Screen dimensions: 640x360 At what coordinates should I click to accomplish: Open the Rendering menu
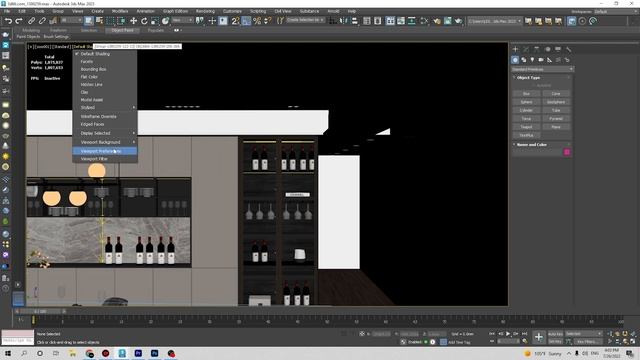pos(205,11)
